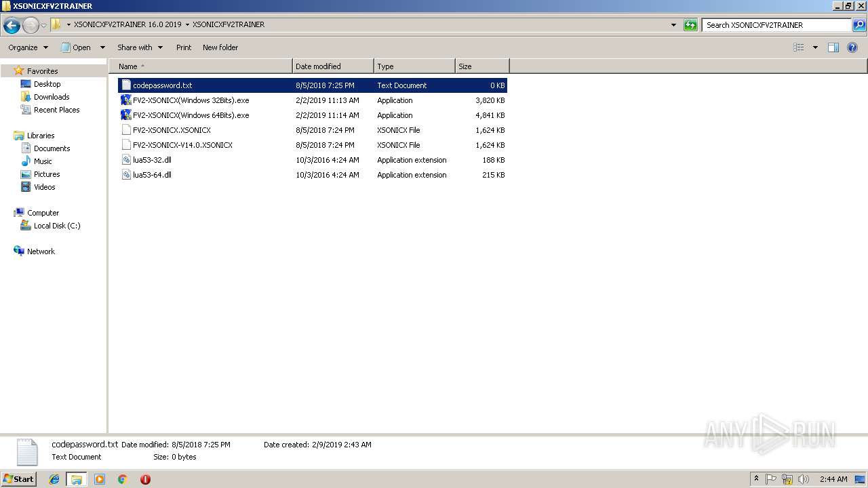This screenshot has height=488, width=868.
Task: Click the Refresh button beside address bar
Action: tap(690, 25)
